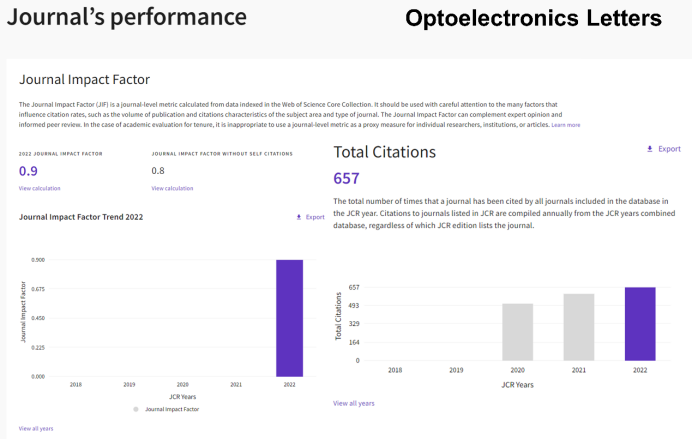The height and width of the screenshot is (440, 693).
Task: Click the Export text next to Total Citations
Action: click(669, 149)
